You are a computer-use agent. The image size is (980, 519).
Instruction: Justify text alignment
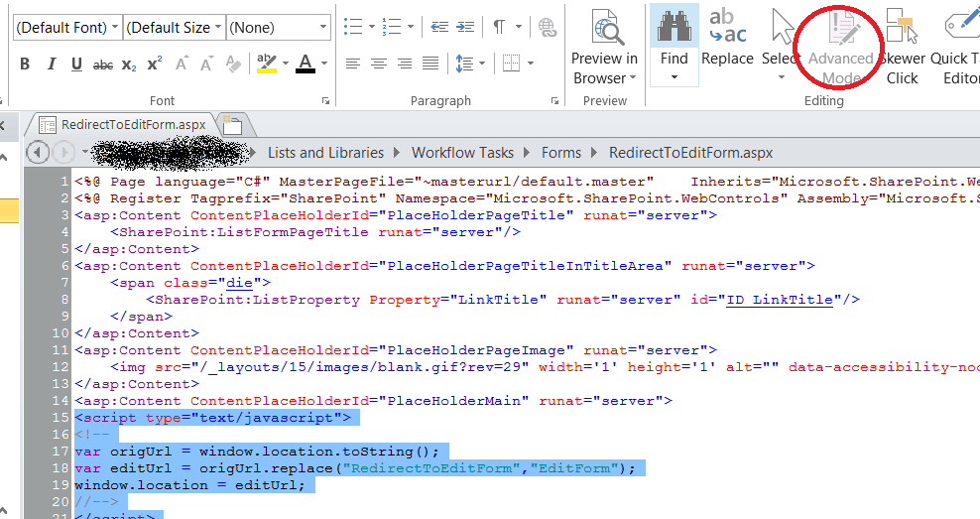click(430, 64)
